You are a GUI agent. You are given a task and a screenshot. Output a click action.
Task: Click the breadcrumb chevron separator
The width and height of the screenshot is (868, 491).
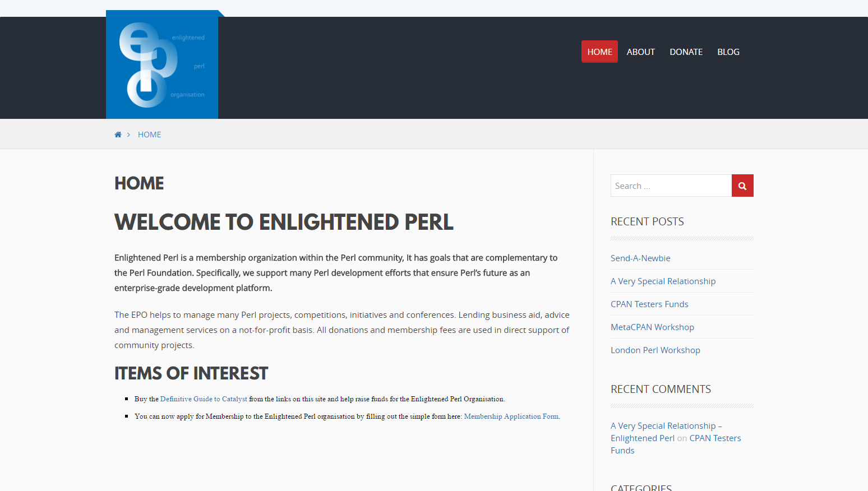(128, 135)
